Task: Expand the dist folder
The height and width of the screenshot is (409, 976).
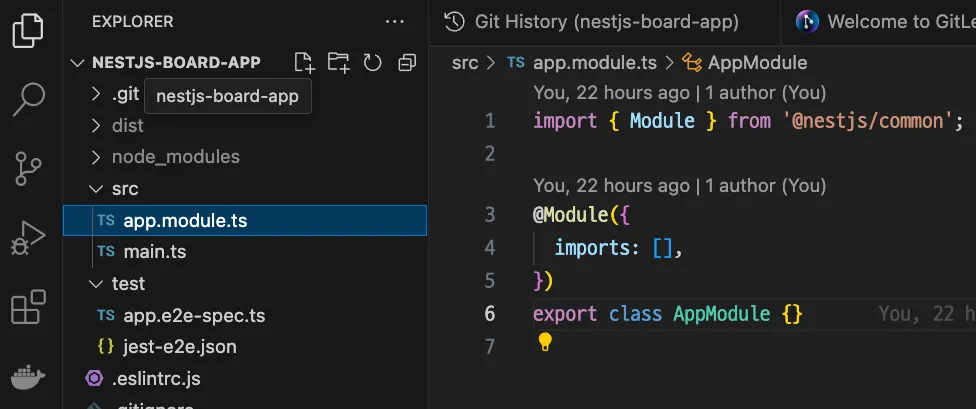Action: (95, 126)
